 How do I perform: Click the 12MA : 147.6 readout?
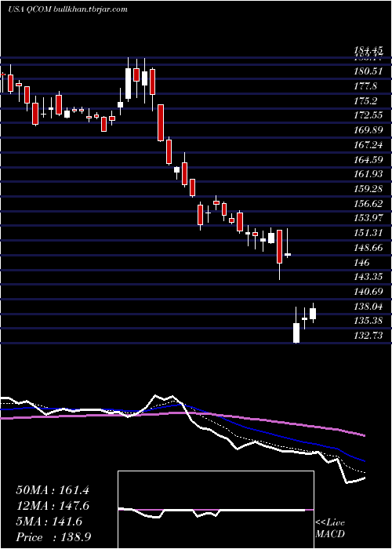53,506
